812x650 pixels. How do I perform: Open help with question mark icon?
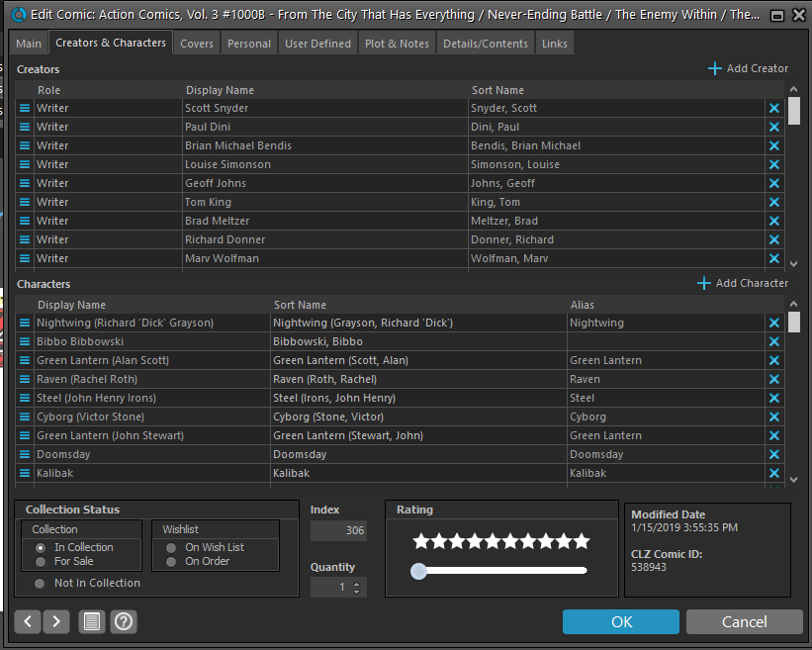tap(124, 621)
